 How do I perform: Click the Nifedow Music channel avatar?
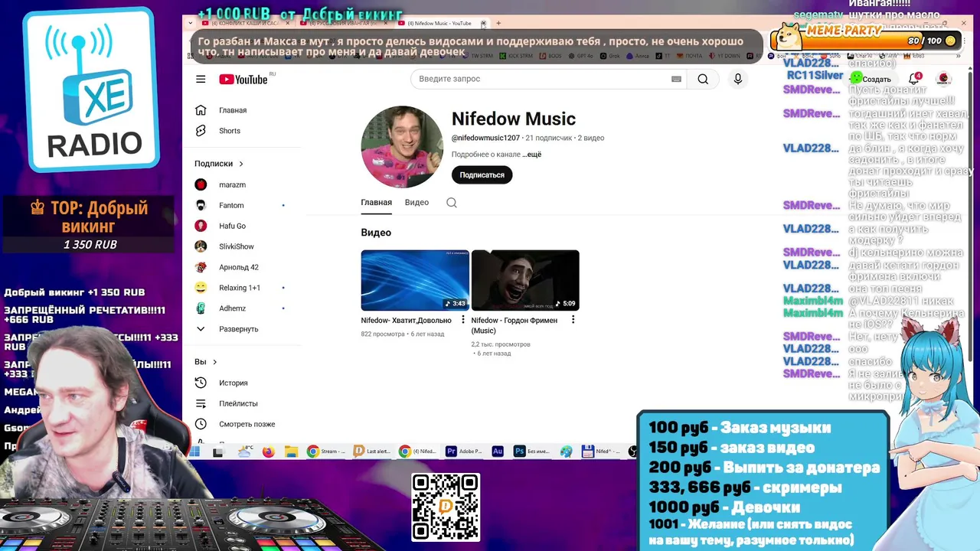pos(402,147)
